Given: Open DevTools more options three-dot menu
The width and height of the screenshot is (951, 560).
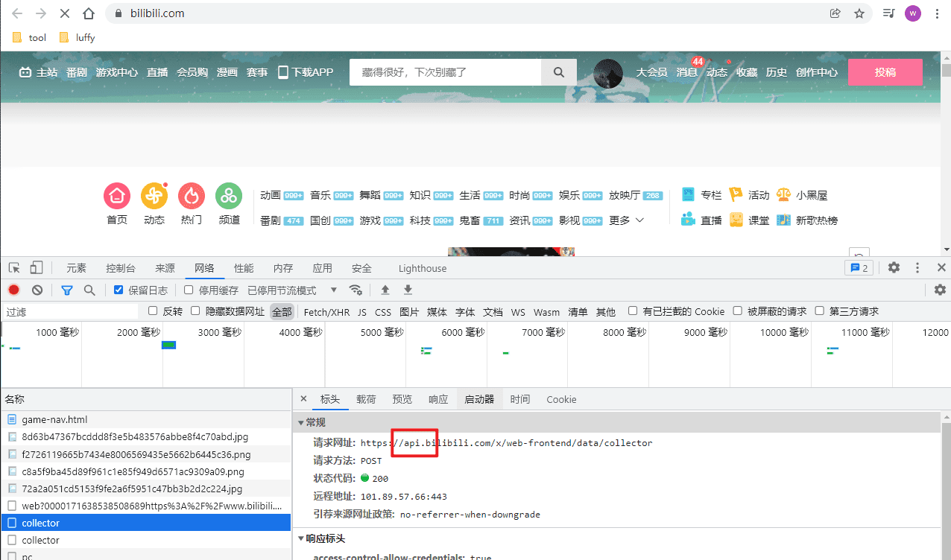Looking at the screenshot, I should point(917,268).
